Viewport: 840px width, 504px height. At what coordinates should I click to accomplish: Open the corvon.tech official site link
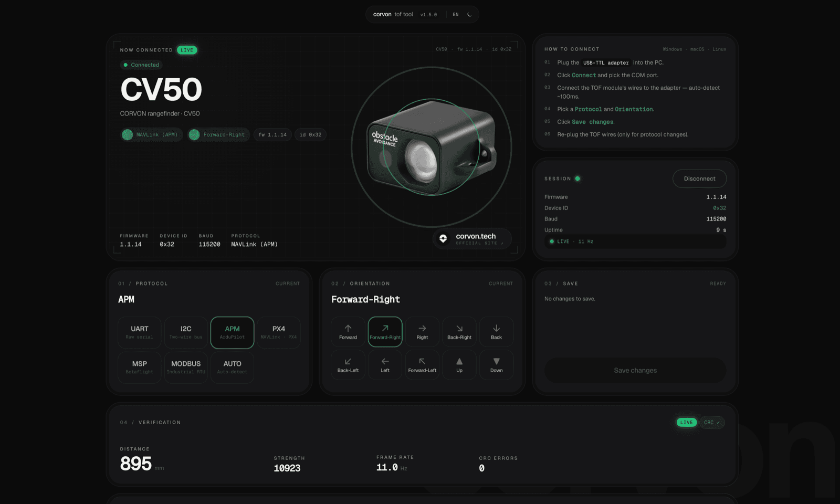coord(472,239)
